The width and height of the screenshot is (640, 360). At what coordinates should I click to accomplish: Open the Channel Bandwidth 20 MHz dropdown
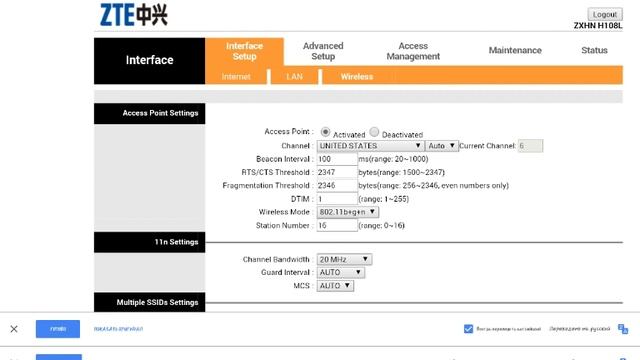pos(344,259)
